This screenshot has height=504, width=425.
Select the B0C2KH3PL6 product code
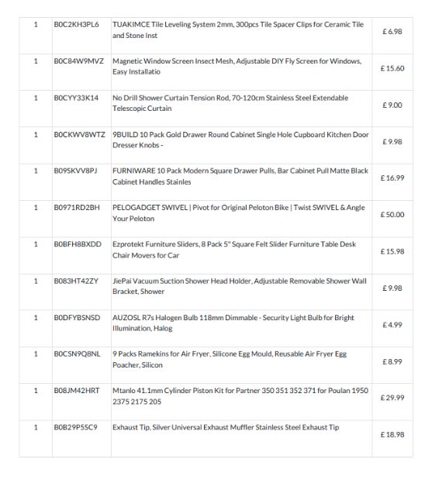tap(76, 25)
